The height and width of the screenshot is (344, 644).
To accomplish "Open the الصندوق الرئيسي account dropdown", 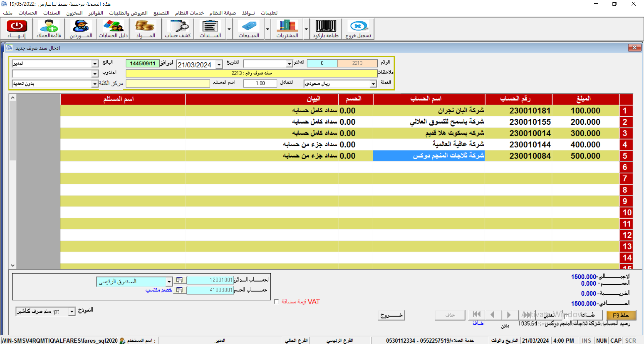I will click(169, 282).
